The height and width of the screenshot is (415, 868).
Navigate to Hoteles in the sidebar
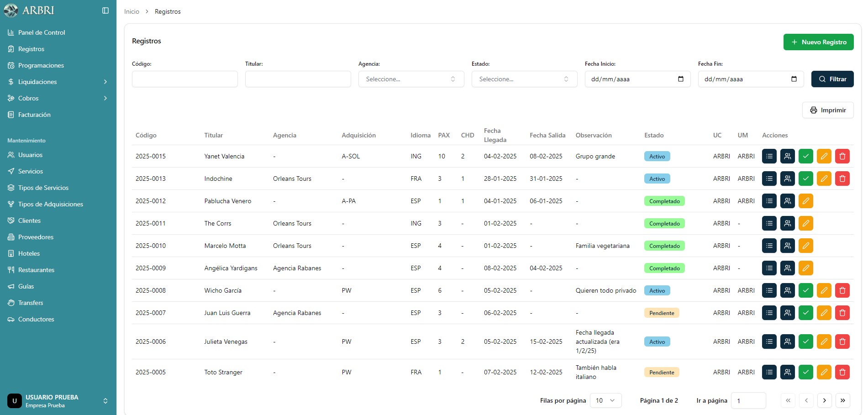[29, 253]
